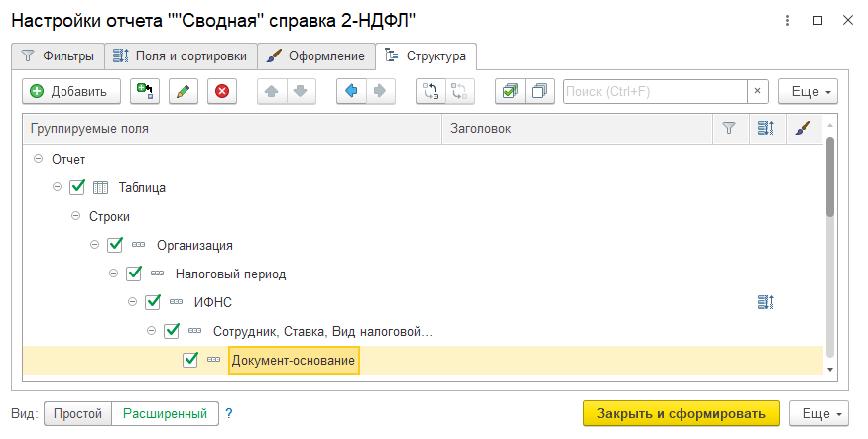This screenshot has height=439, width=868.
Task: Click the Поиск search input field
Action: click(x=655, y=92)
